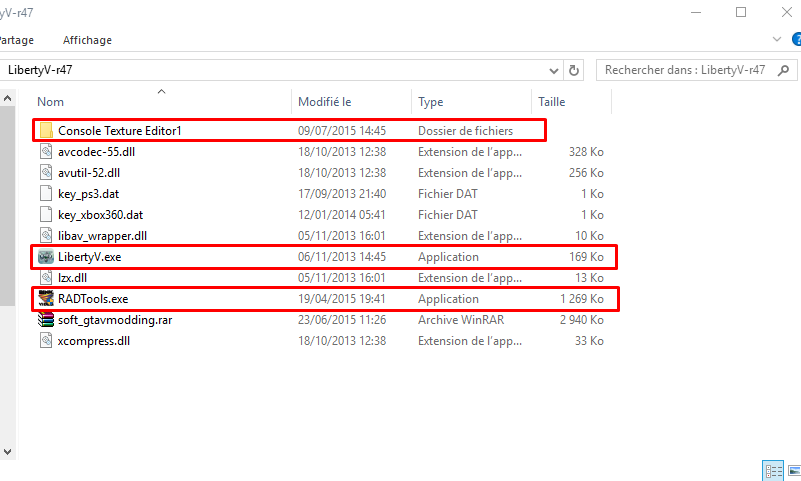The height and width of the screenshot is (481, 801).
Task: Expand the ribbon with the chevron
Action: 777,39
